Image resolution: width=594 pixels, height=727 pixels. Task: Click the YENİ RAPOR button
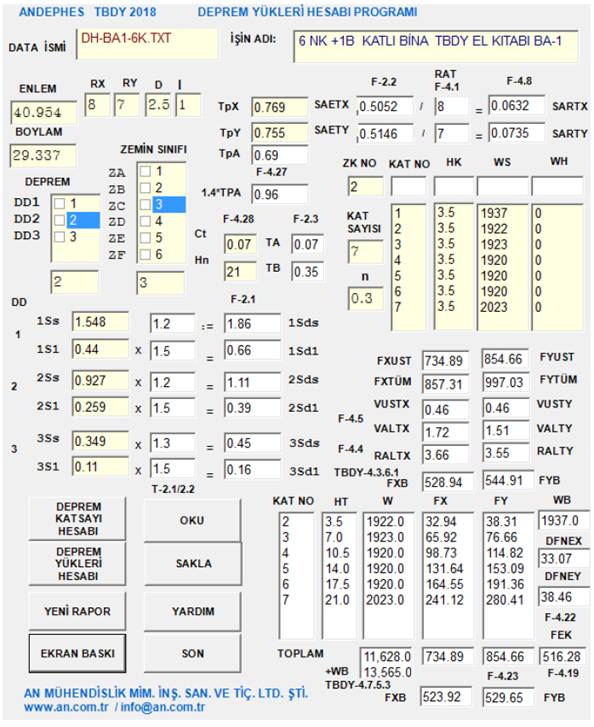(77, 611)
